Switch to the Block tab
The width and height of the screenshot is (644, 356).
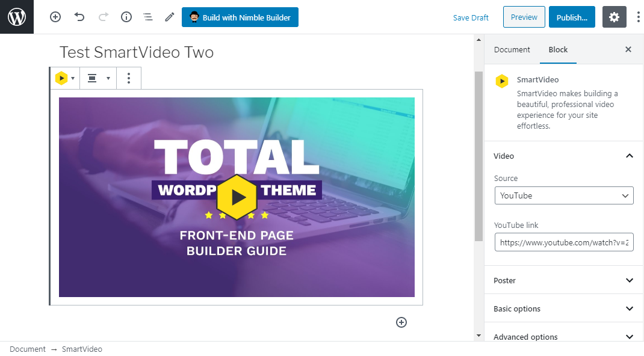pos(558,50)
